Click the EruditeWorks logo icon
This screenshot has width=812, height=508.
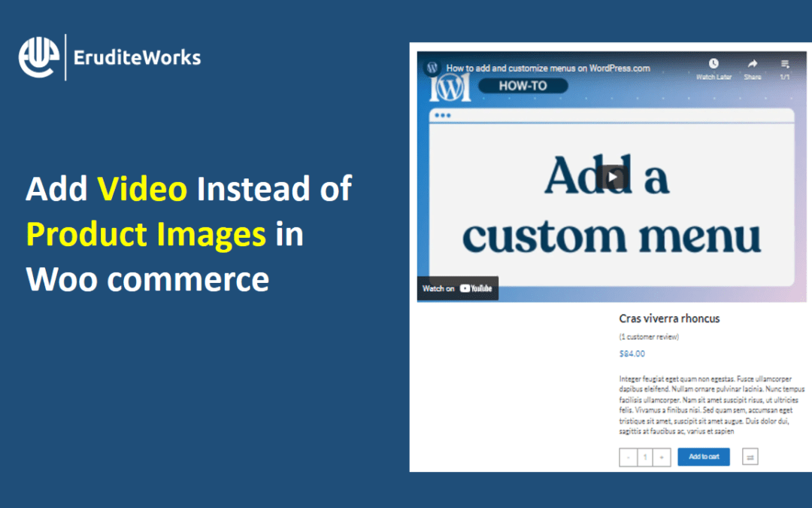pos(39,57)
